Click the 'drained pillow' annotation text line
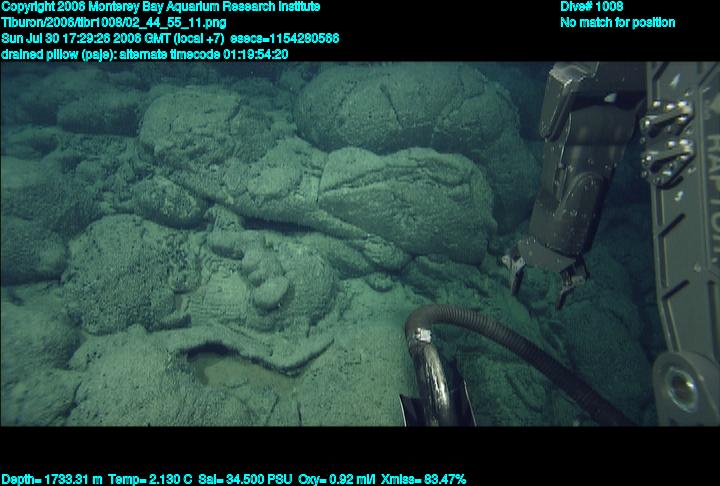720x486 pixels. pos(145,54)
